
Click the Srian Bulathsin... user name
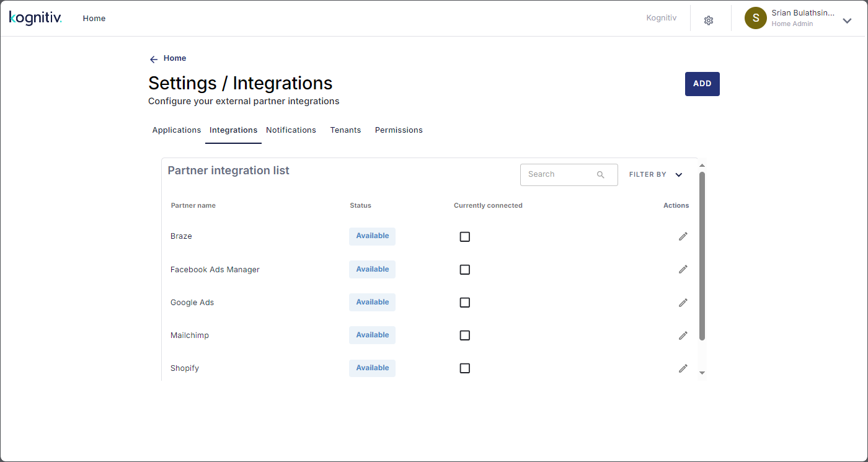point(803,13)
